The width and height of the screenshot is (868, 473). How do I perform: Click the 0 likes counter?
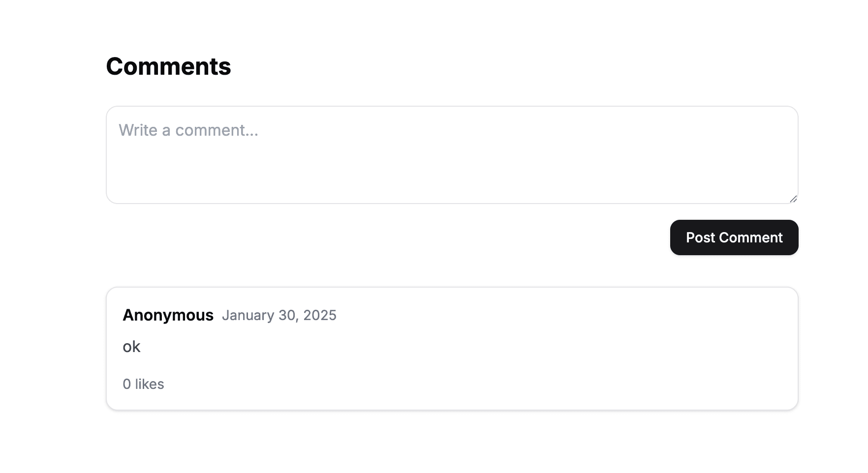143,384
